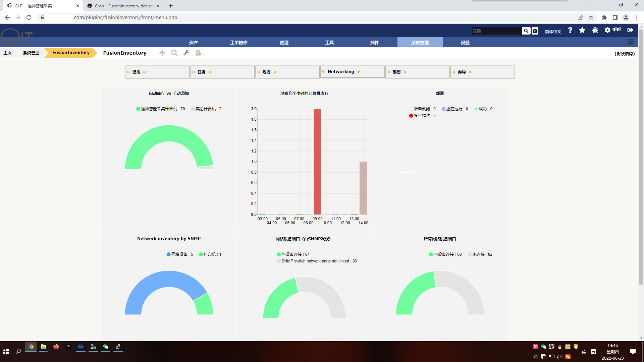
Task: Open Firefox from the taskbar
Action: click(x=56, y=347)
